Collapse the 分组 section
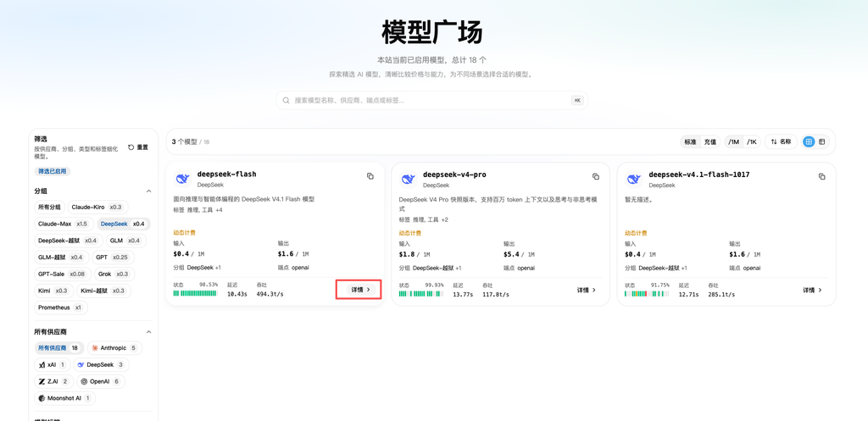 tap(148, 191)
